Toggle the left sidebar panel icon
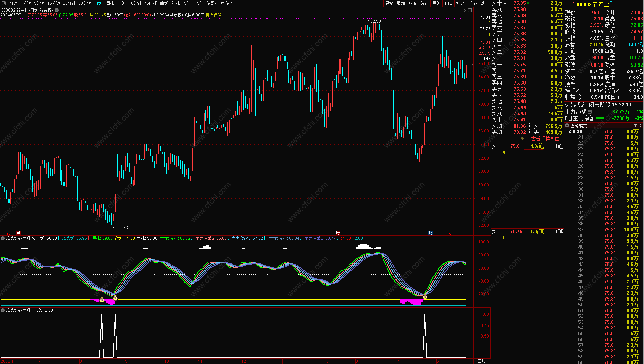This screenshot has width=644, height=364. click(x=4, y=3)
